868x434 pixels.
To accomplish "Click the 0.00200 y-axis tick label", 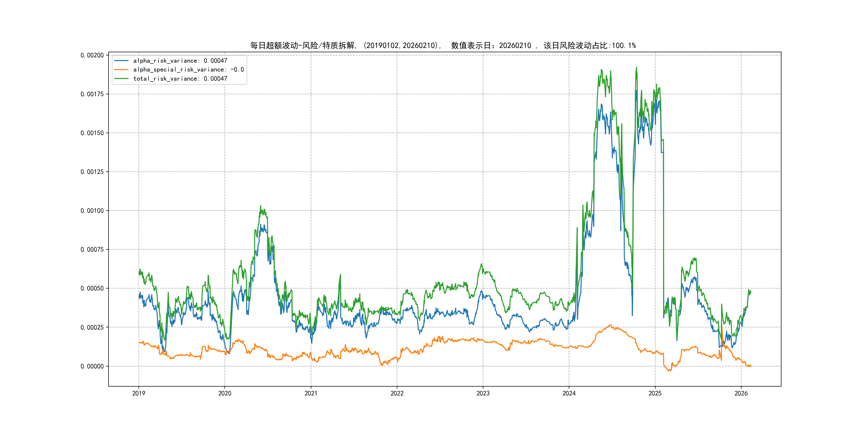I will 92,55.
